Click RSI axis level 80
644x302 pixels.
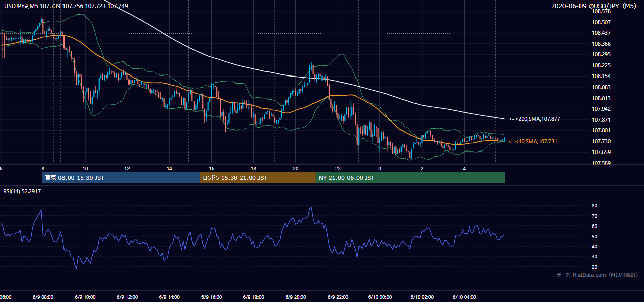point(594,206)
